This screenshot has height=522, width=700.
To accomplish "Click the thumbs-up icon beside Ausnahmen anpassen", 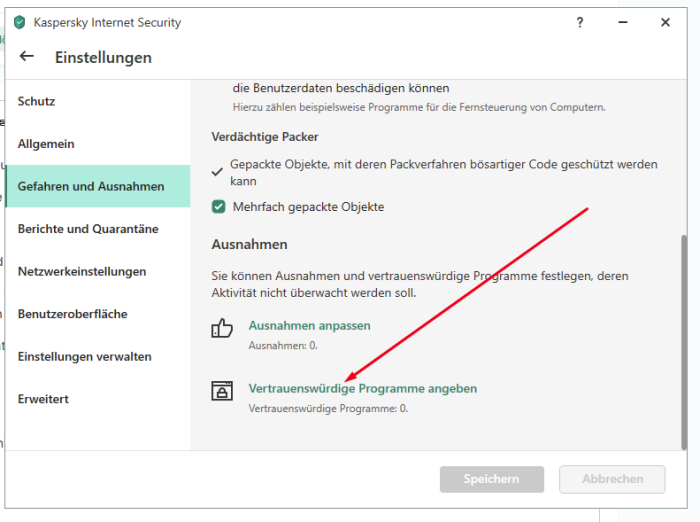I will [222, 328].
